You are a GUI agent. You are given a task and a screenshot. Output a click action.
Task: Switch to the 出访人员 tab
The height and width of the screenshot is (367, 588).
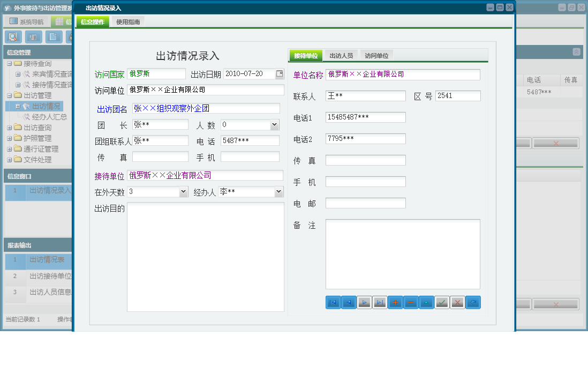[341, 56]
